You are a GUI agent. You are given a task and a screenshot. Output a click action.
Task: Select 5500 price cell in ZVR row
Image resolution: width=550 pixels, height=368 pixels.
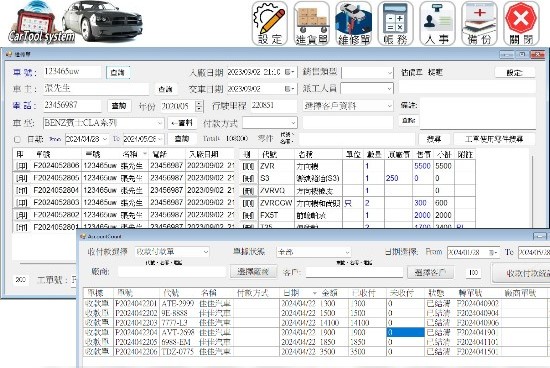[x=423, y=166]
